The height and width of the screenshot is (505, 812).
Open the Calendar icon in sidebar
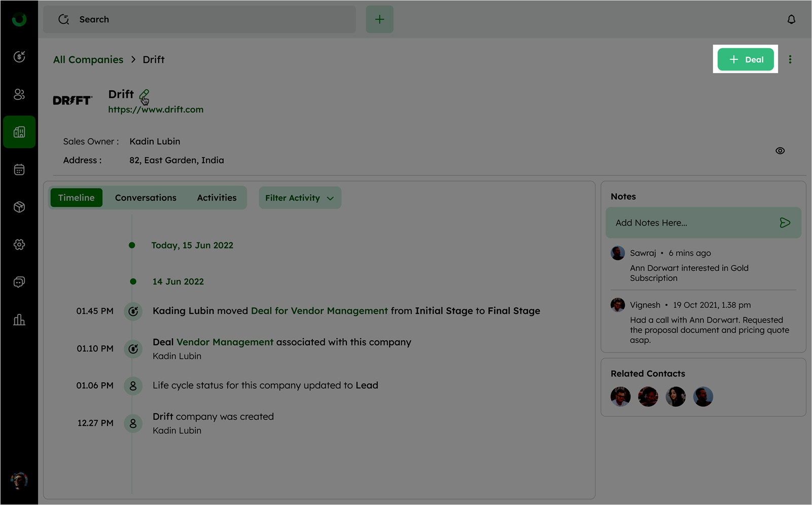coord(19,169)
